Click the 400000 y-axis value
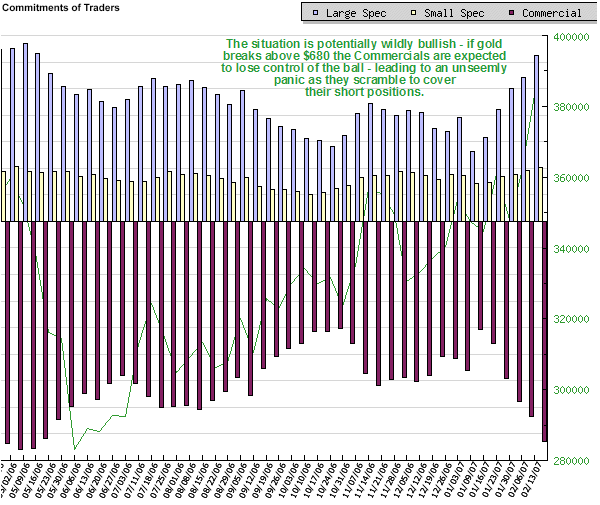Screen dimensions: 600x505 coord(570,37)
